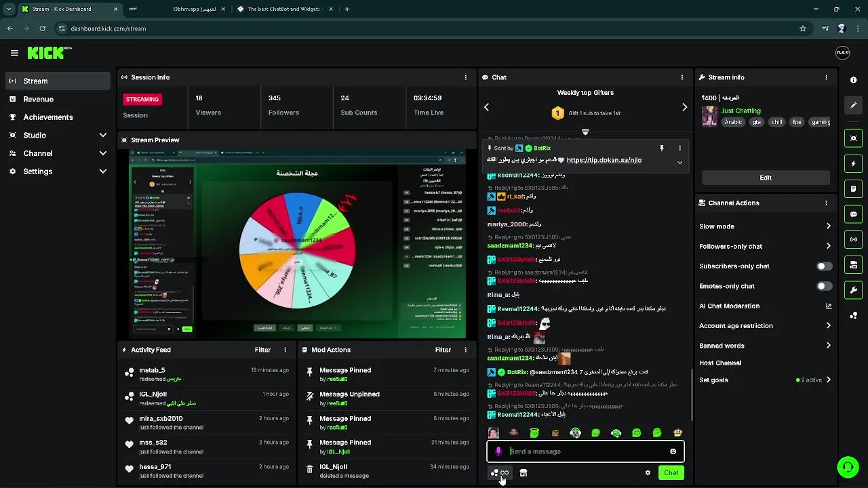Open the hamburger menu beside the Kick logo

point(14,53)
